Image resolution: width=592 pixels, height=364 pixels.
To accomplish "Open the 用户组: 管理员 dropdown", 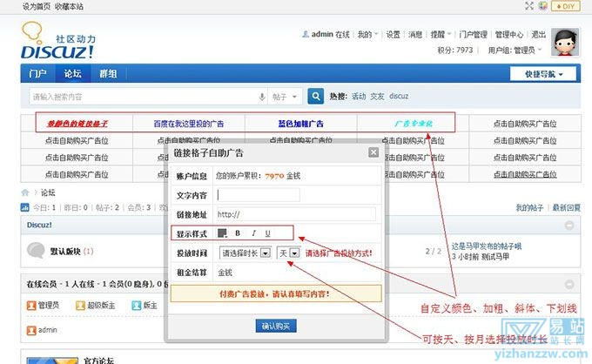I will point(515,50).
